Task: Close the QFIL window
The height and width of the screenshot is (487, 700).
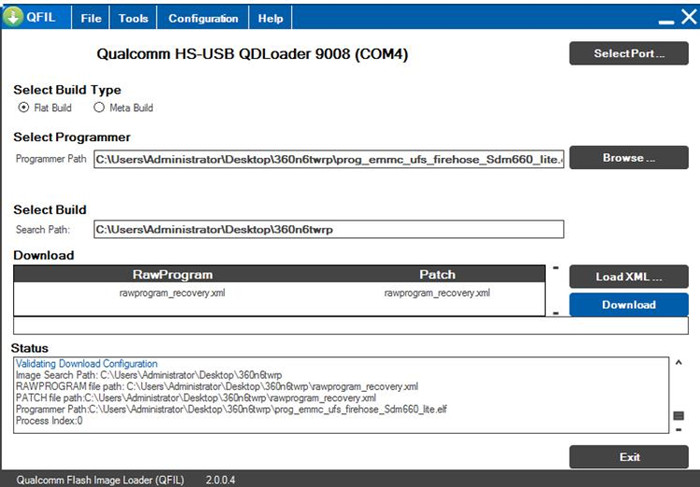Action: [x=689, y=17]
